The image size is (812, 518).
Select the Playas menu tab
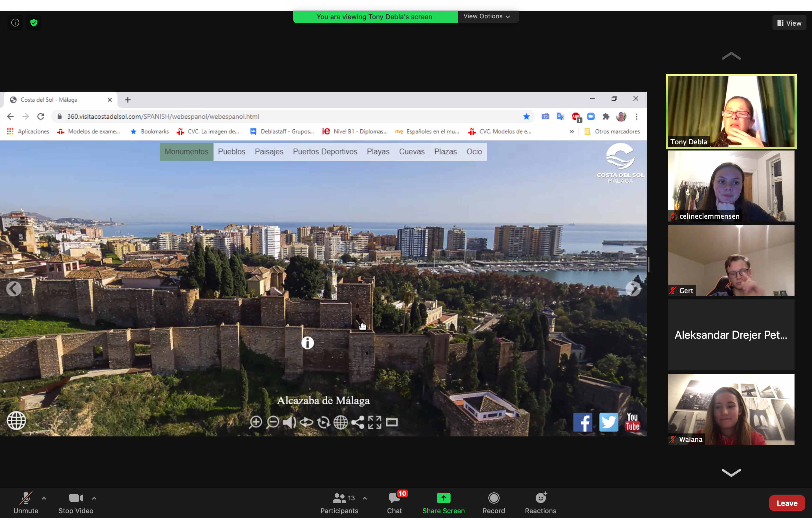pos(378,152)
